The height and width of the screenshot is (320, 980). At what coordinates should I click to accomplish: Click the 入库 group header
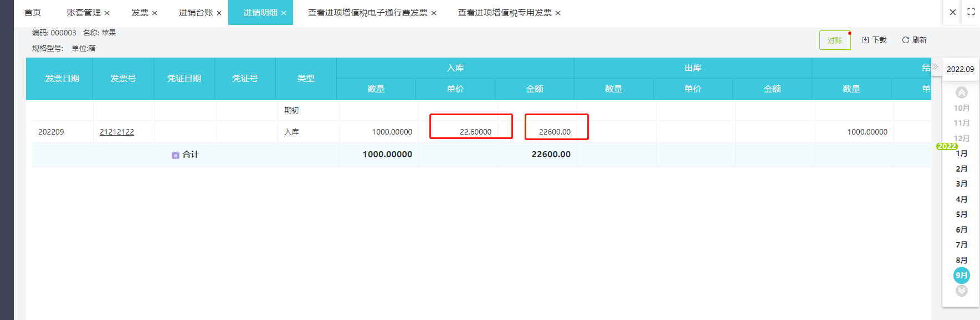coord(455,68)
